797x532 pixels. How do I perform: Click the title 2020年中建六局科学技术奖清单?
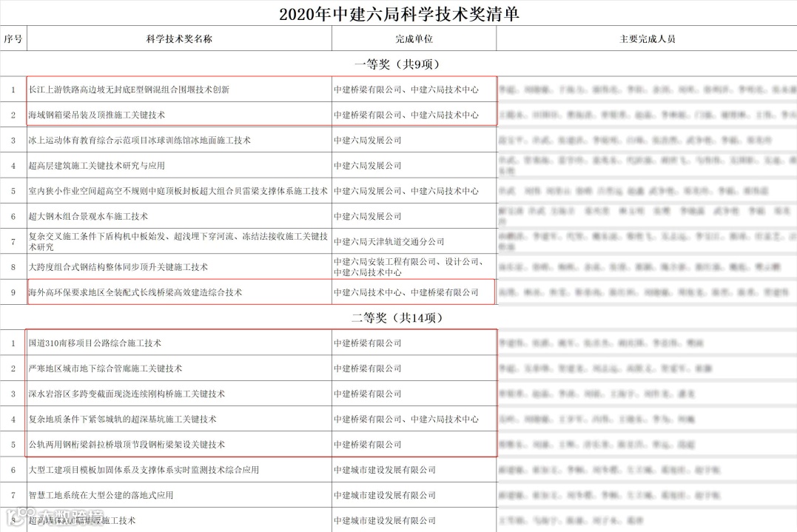click(399, 14)
